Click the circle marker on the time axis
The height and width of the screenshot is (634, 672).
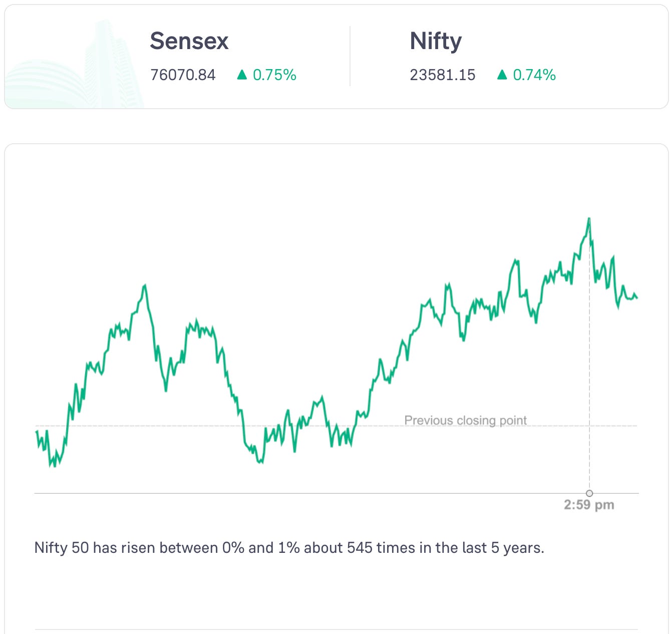tap(589, 493)
